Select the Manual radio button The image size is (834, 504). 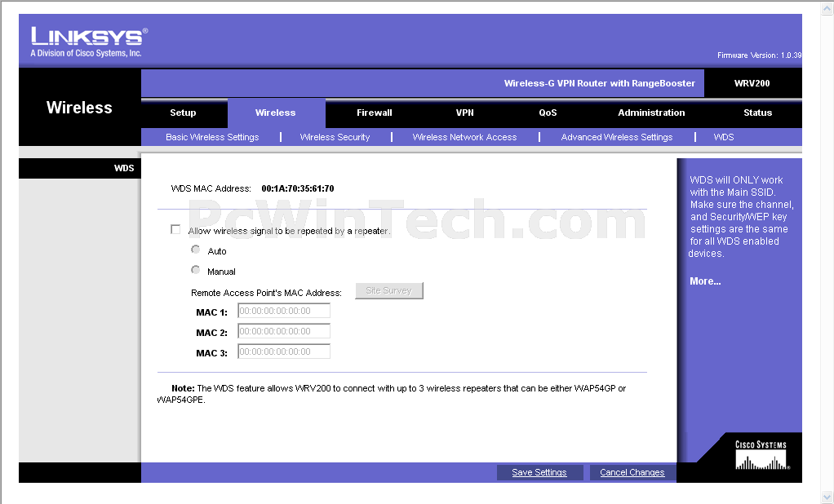click(x=196, y=270)
